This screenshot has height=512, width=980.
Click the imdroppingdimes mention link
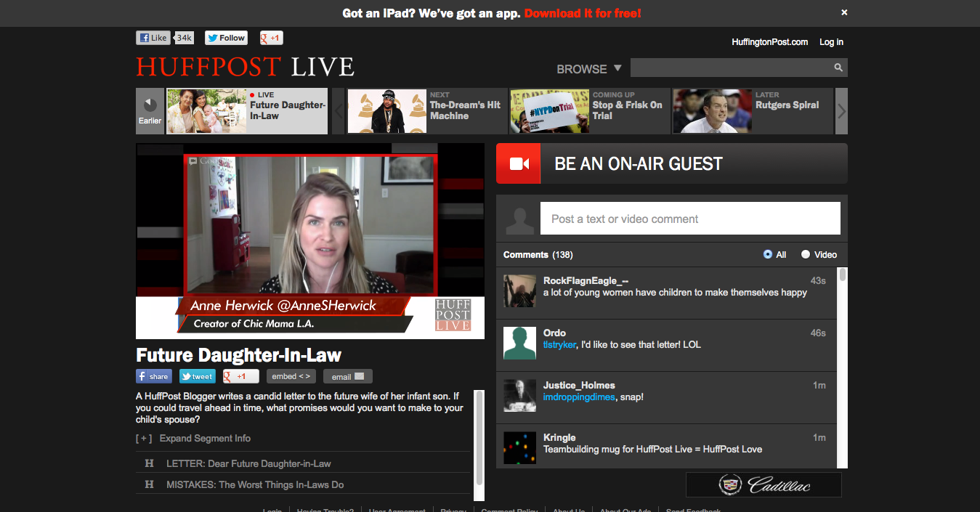[x=580, y=397]
